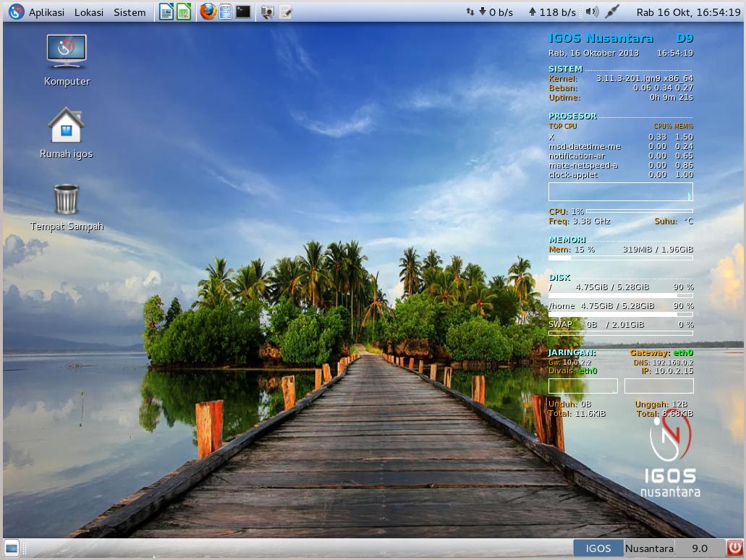The height and width of the screenshot is (560, 746).
Task: Launch LibreOffice Calc from the panel
Action: (x=184, y=12)
